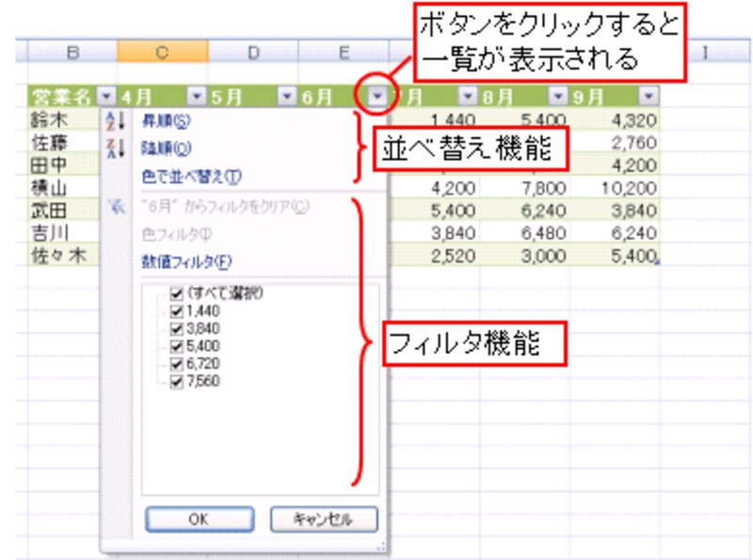The height and width of the screenshot is (560, 753).
Task: Select column D header
Action: click(253, 52)
